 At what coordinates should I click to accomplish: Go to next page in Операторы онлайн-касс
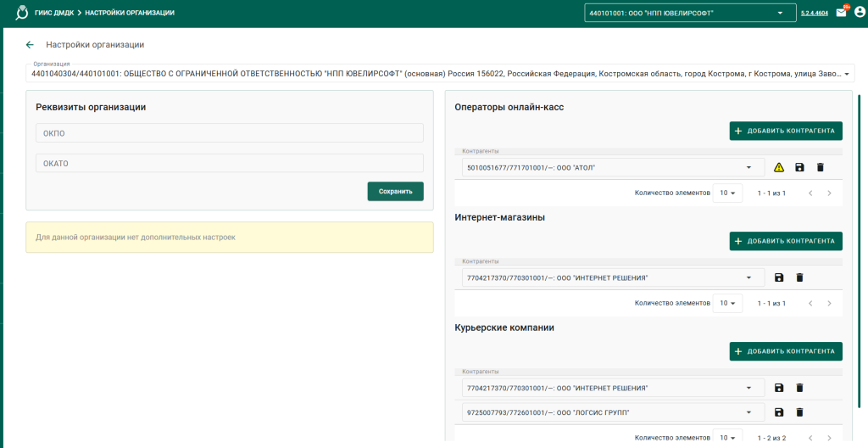pos(829,193)
